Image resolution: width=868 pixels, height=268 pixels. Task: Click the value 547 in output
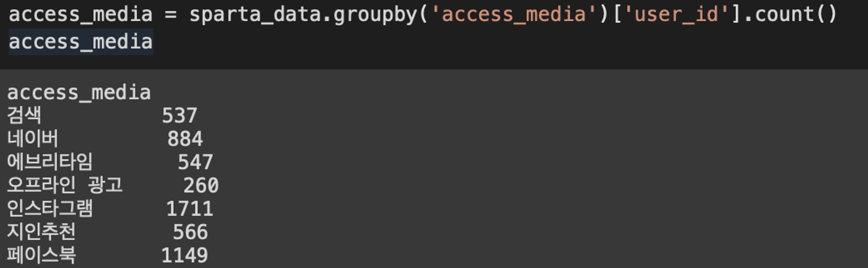click(x=195, y=162)
